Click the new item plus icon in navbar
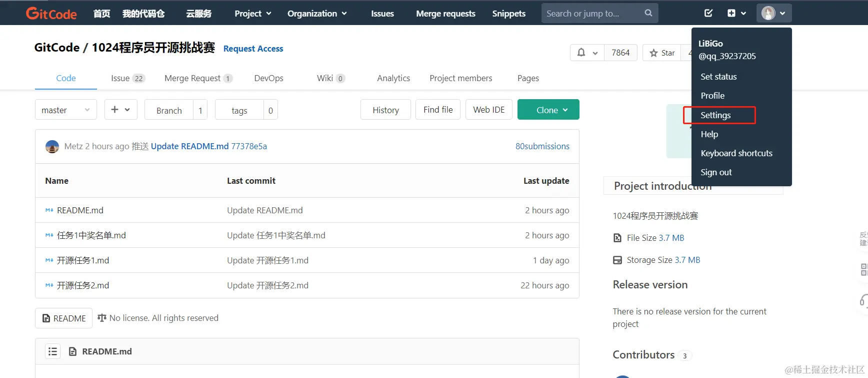This screenshot has width=868, height=378. (x=731, y=13)
